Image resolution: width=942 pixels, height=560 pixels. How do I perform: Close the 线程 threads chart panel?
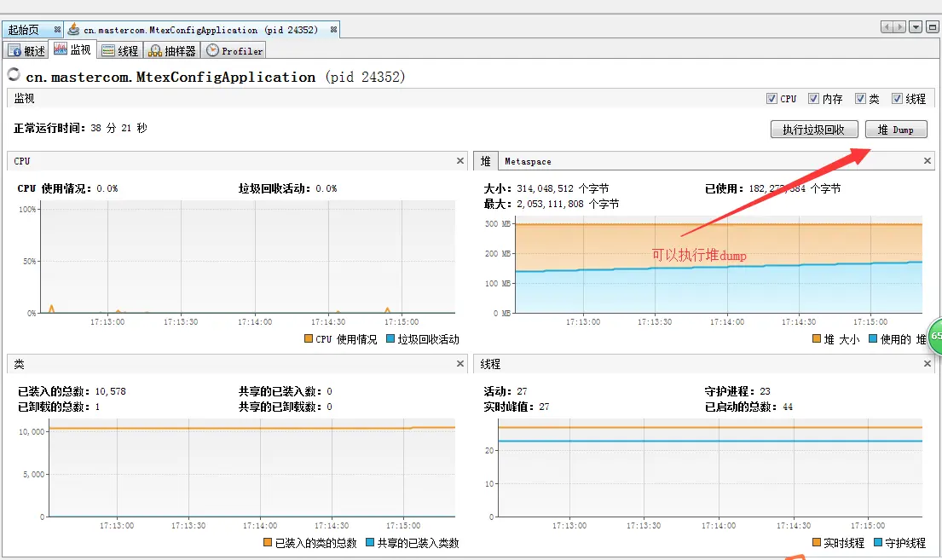click(927, 363)
